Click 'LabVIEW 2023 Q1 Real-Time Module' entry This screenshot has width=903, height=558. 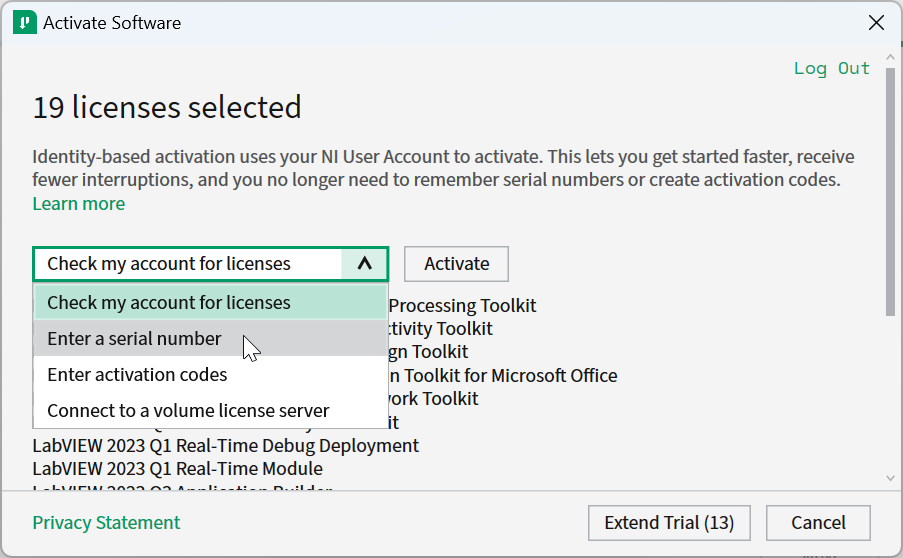pyautogui.click(x=177, y=469)
